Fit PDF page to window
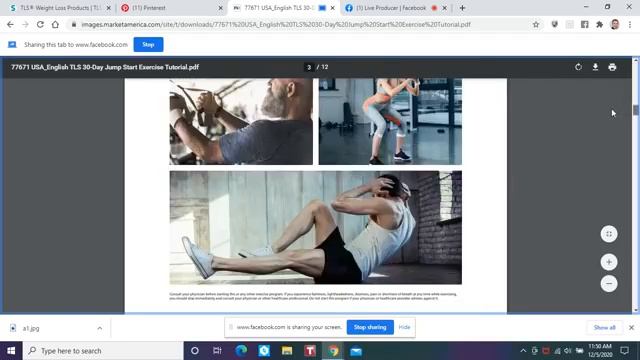Image resolution: width=640 pixels, height=360 pixels. 609,234
